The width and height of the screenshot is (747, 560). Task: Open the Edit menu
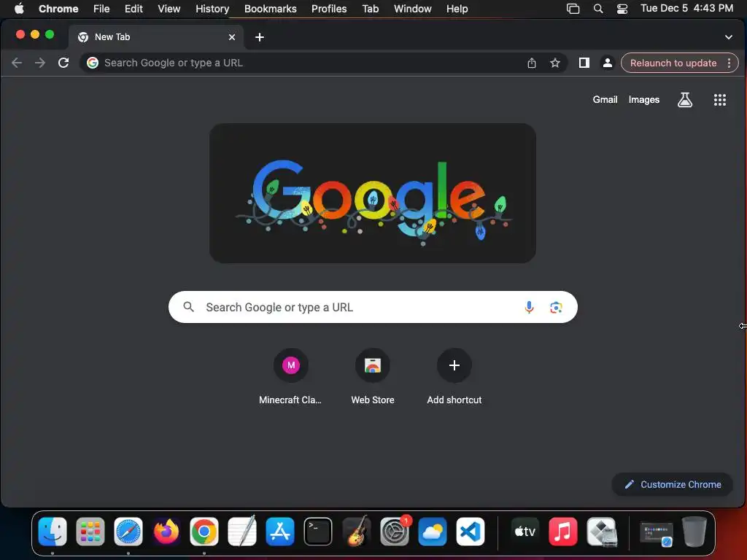pyautogui.click(x=133, y=9)
